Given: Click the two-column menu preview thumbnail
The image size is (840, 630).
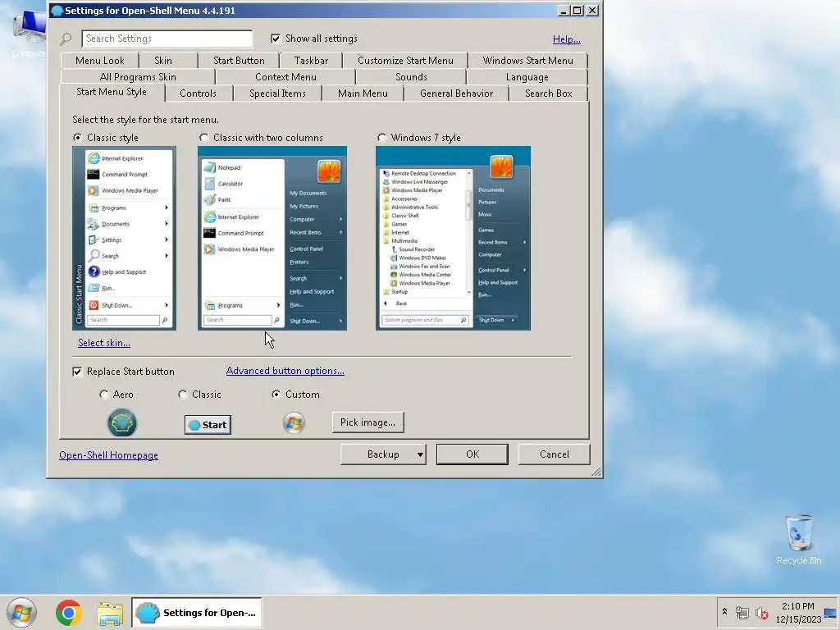Looking at the screenshot, I should tap(272, 238).
